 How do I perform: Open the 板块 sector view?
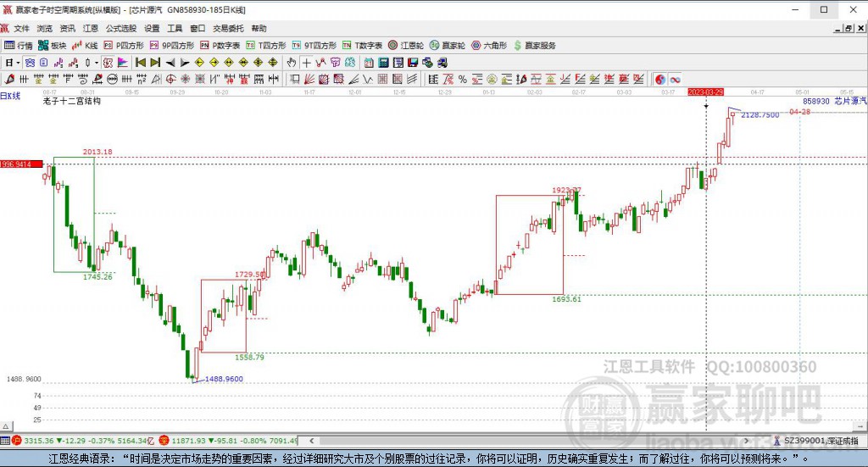pyautogui.click(x=52, y=46)
